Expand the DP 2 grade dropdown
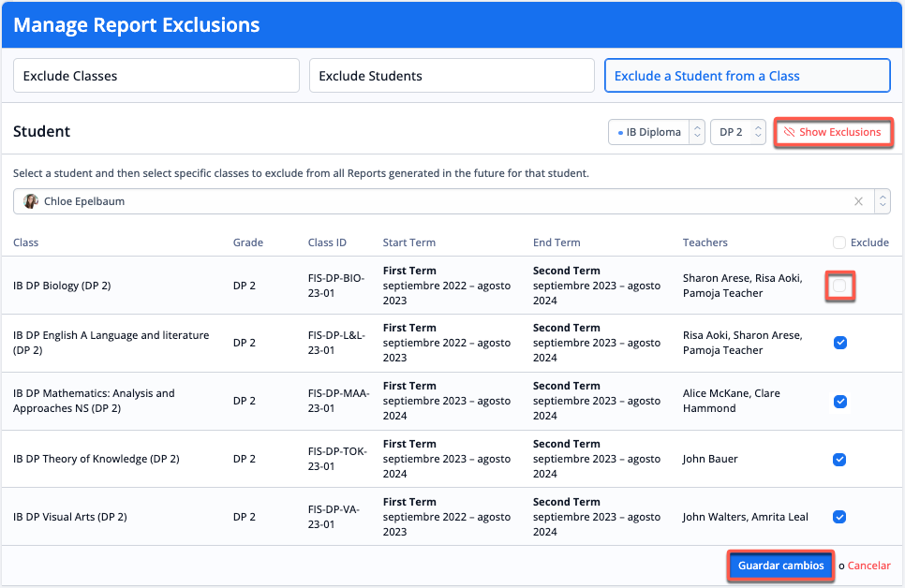The height and width of the screenshot is (588, 905). tap(738, 132)
